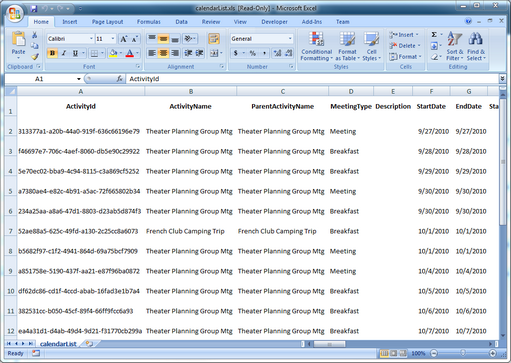Cut the selection with scissors icon
Image resolution: width=511 pixels, height=363 pixels.
(34, 35)
